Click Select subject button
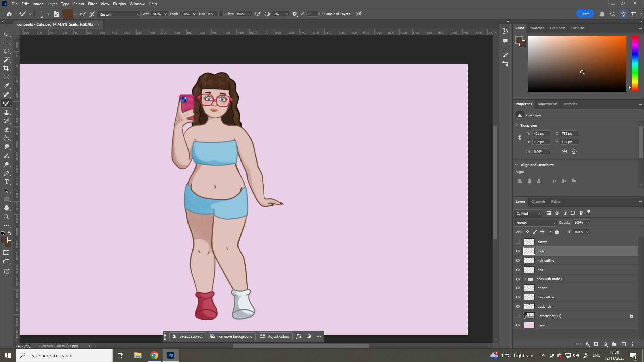Image resolution: width=644 pixels, height=362 pixels. click(x=187, y=336)
